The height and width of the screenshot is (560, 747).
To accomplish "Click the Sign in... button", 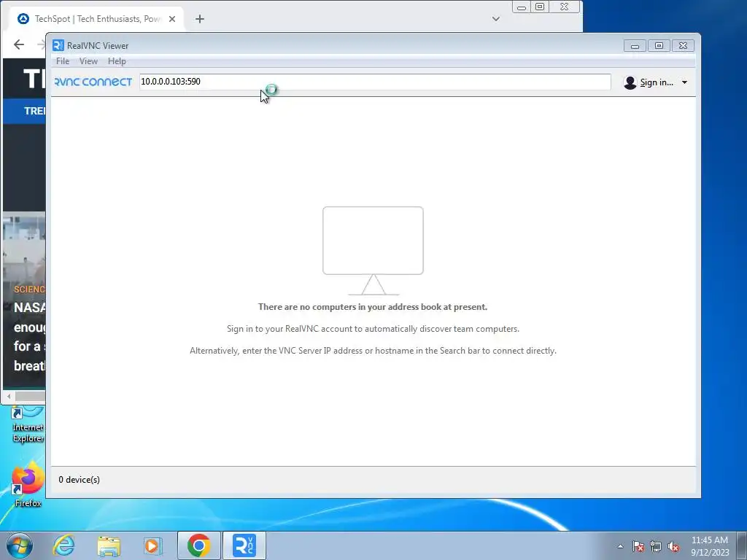I will click(657, 82).
